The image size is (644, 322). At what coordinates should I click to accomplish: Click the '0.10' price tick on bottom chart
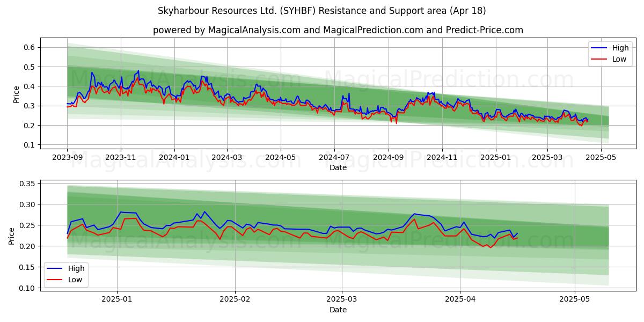28,288
